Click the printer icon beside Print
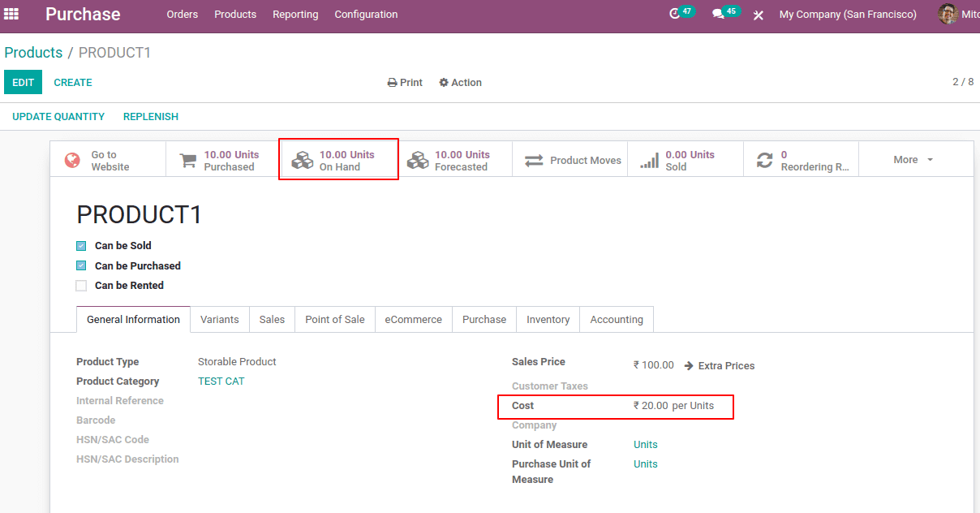Screen dimensions: 980x513 click(392, 83)
